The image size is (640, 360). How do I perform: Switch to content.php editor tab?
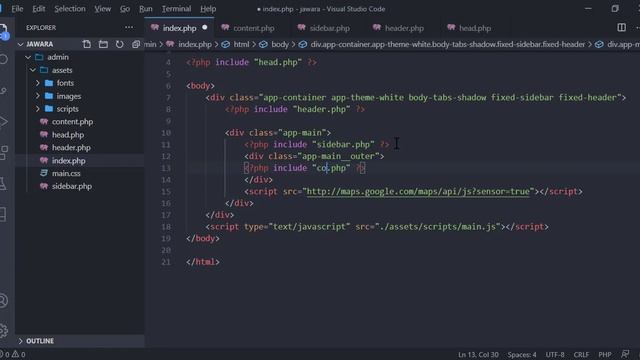pos(253,28)
